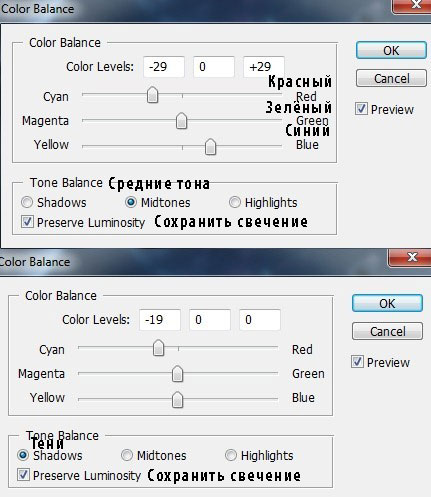The height and width of the screenshot is (497, 431).
Task: Click the Yellow-Blue slider handle in upper dialog
Action: coord(210,147)
